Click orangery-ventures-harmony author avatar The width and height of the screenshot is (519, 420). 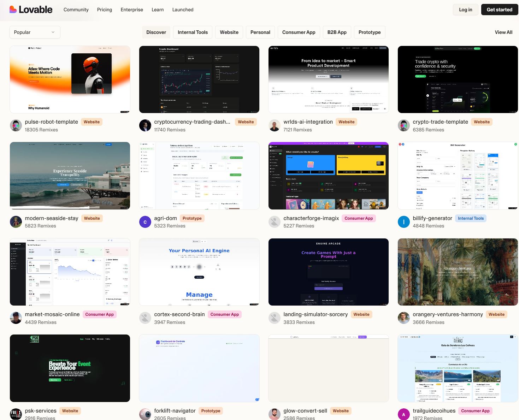click(x=403, y=318)
